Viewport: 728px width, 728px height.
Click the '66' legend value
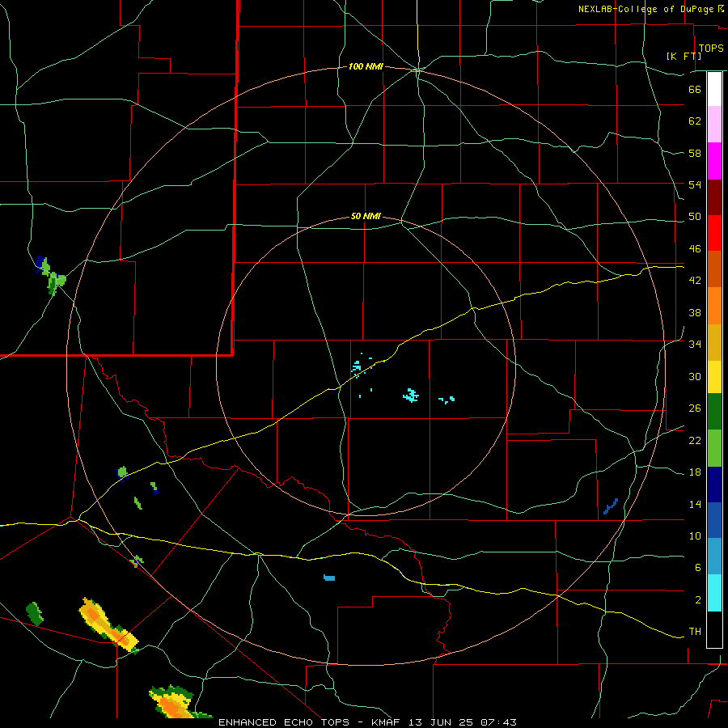(695, 90)
